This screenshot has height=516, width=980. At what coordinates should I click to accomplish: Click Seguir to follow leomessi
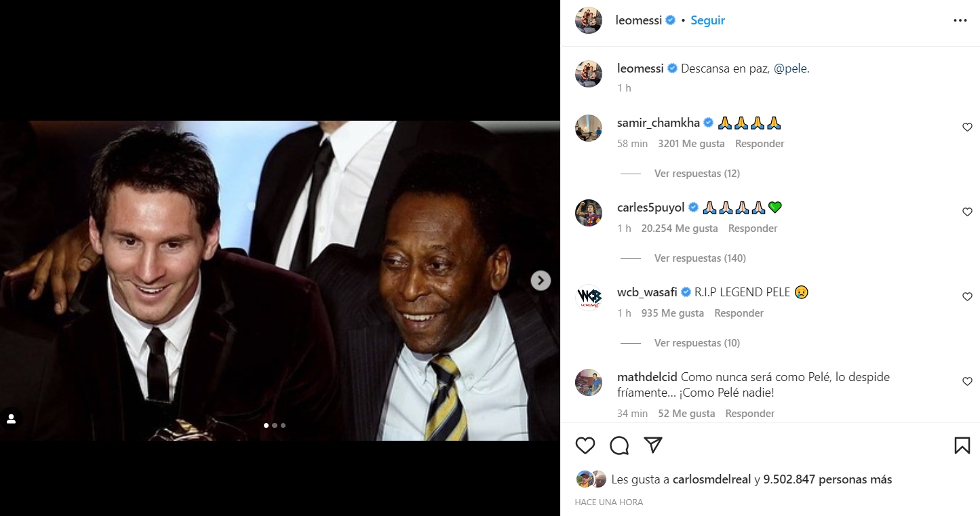coord(707,20)
